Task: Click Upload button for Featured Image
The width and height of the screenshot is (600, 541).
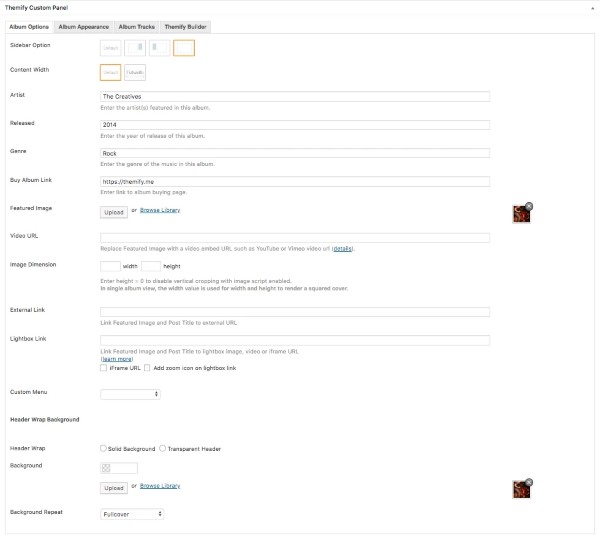Action: tap(113, 212)
